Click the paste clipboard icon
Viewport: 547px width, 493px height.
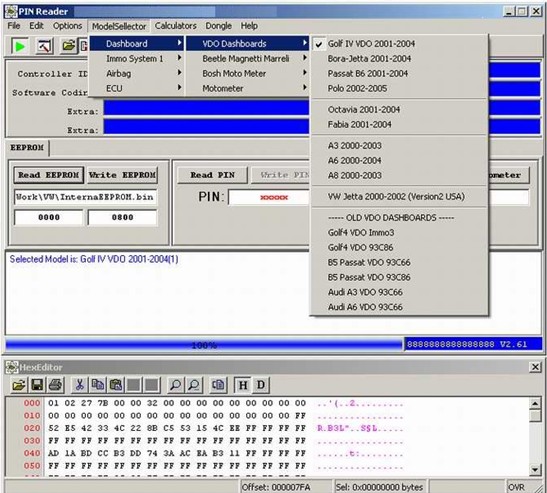[116, 385]
